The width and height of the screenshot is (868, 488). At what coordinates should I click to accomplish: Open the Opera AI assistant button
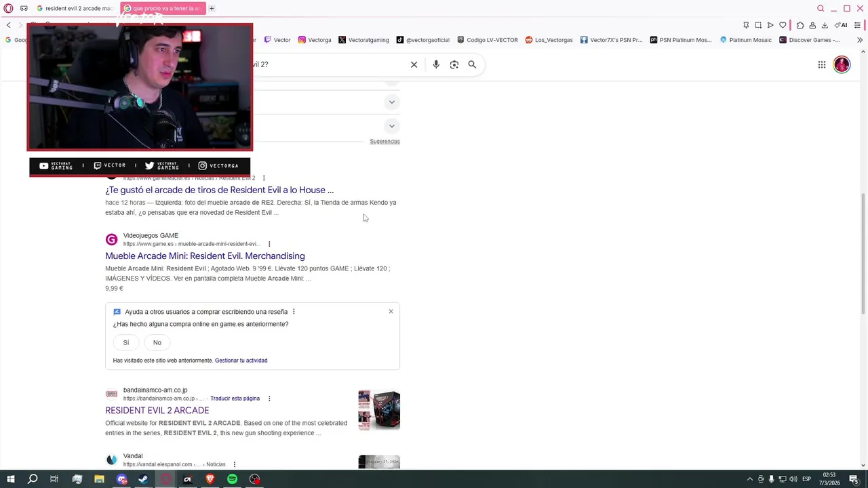pyautogui.click(x=841, y=25)
